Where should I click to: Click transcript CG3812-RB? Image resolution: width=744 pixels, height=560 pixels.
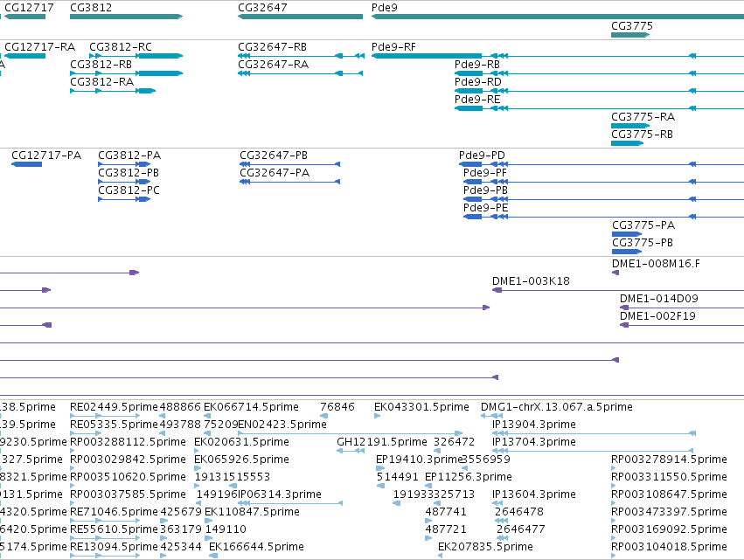coord(126,73)
